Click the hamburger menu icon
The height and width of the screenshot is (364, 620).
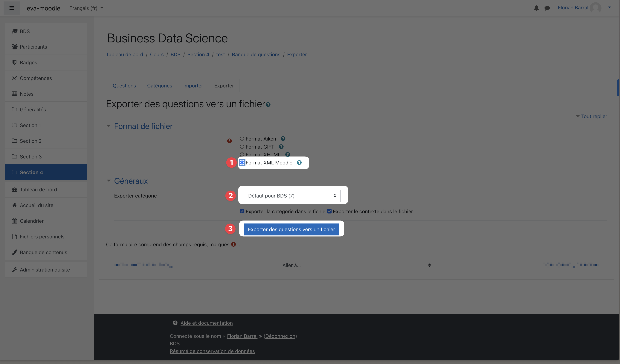12,8
